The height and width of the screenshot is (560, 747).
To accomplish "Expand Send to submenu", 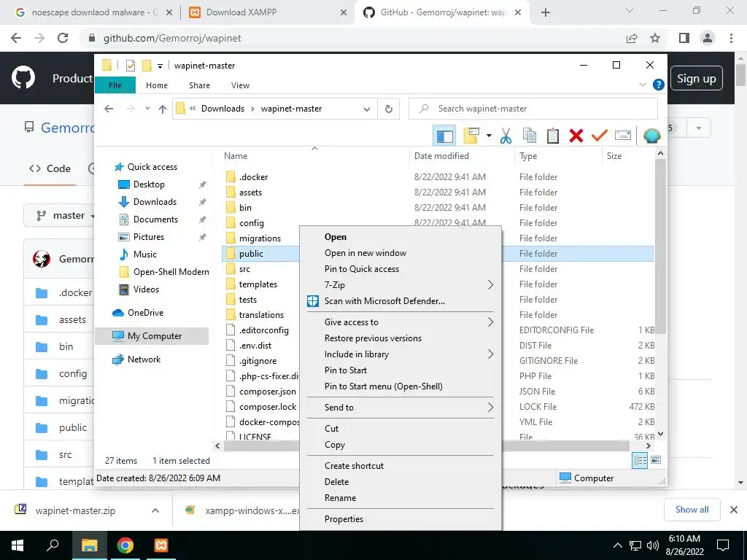I will 400,408.
